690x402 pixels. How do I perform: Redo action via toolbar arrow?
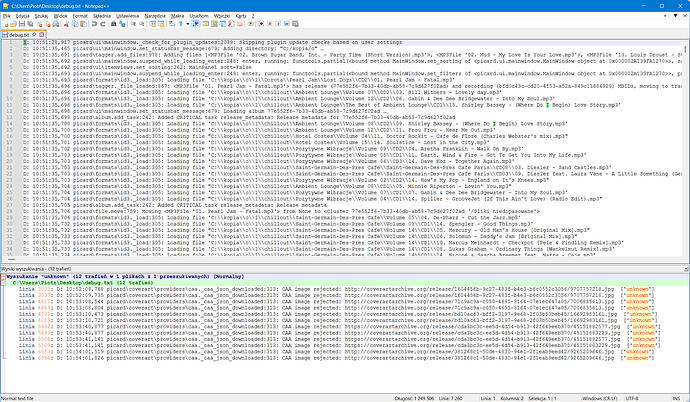pos(103,24)
